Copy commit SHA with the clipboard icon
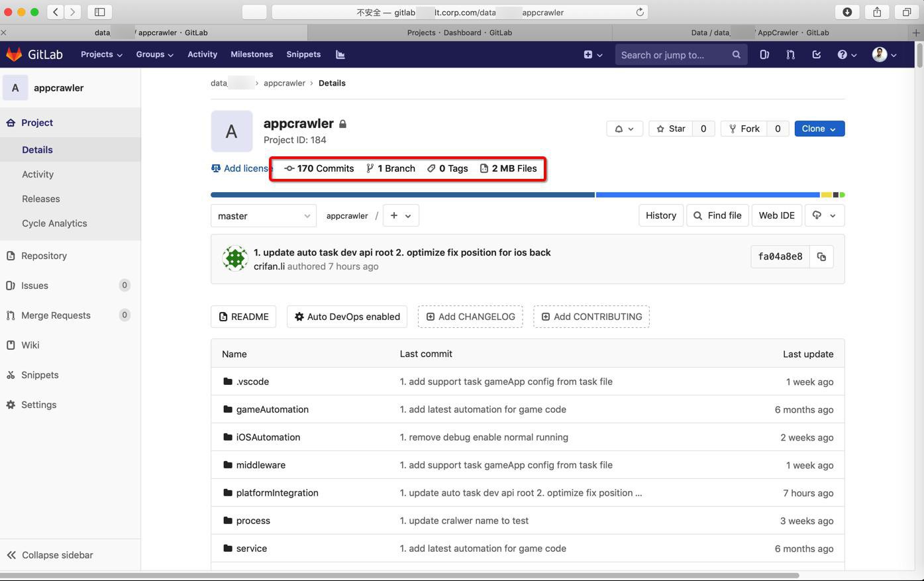 pyautogui.click(x=821, y=256)
